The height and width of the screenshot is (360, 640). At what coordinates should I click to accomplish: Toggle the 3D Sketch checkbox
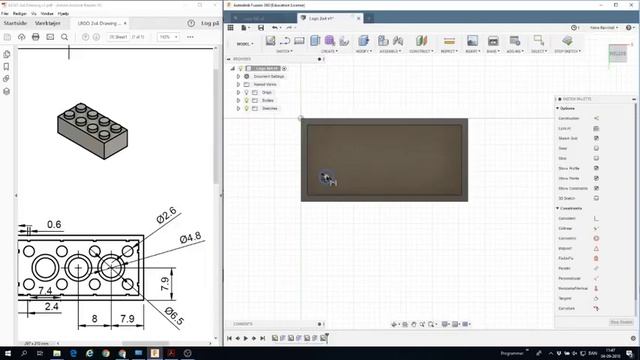click(596, 198)
